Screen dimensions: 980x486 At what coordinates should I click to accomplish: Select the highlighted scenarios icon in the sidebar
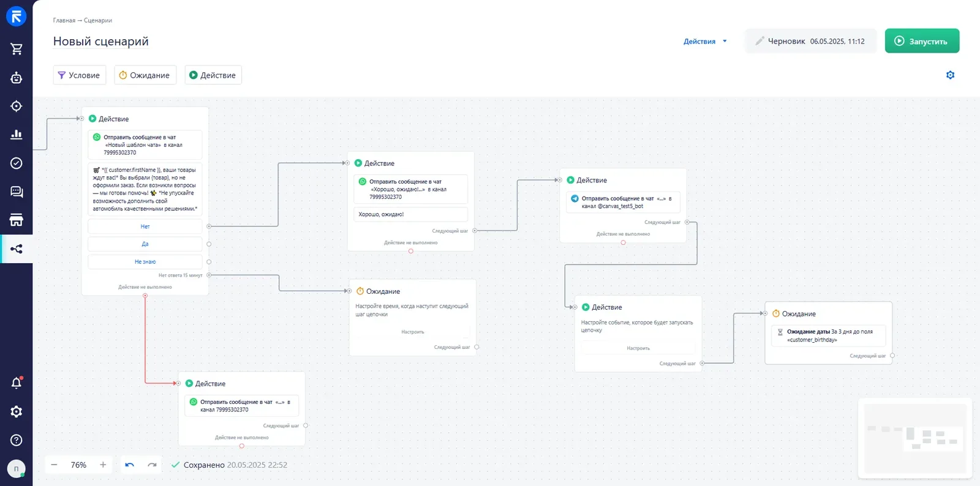pyautogui.click(x=17, y=249)
